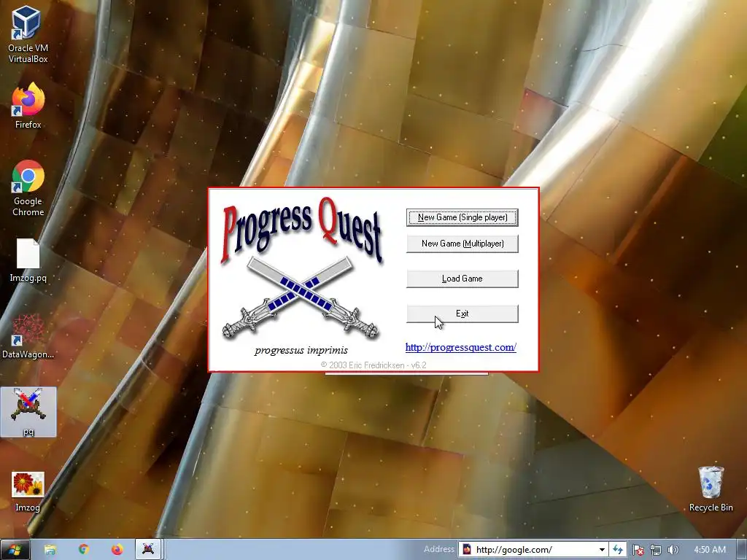Viewport: 747px width, 560px height.
Task: Click the Show Desktop strip at taskbar end
Action: (x=742, y=550)
